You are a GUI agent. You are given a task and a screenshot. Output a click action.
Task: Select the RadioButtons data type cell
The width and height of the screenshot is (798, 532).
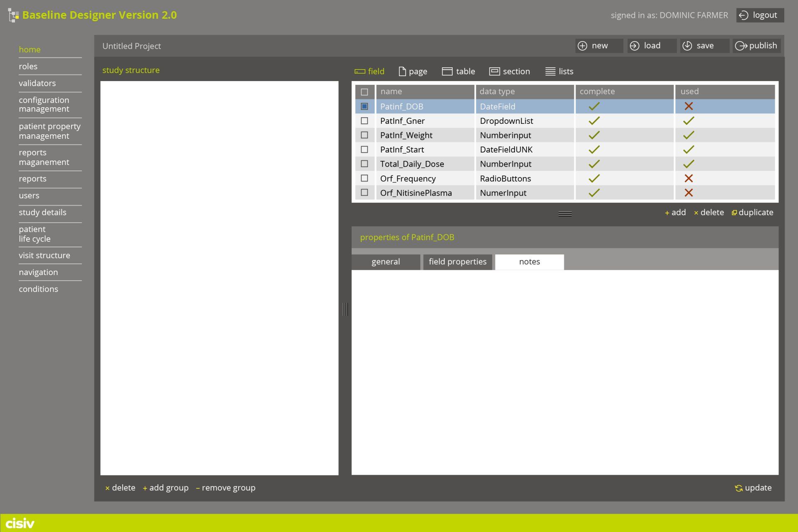pyautogui.click(x=525, y=178)
